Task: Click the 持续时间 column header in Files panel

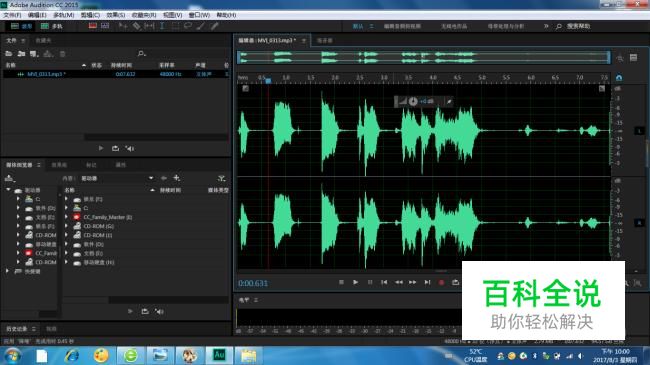Action: 121,65
